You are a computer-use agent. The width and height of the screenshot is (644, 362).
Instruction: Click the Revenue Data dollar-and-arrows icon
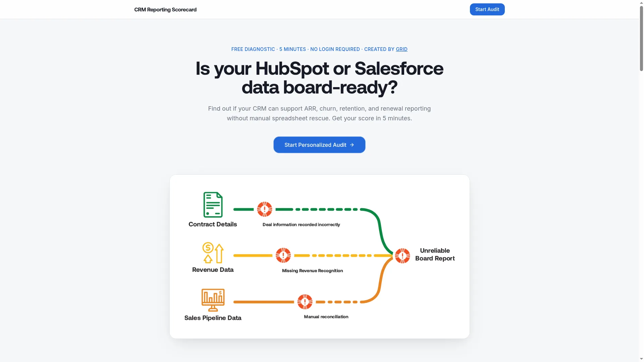pyautogui.click(x=213, y=253)
